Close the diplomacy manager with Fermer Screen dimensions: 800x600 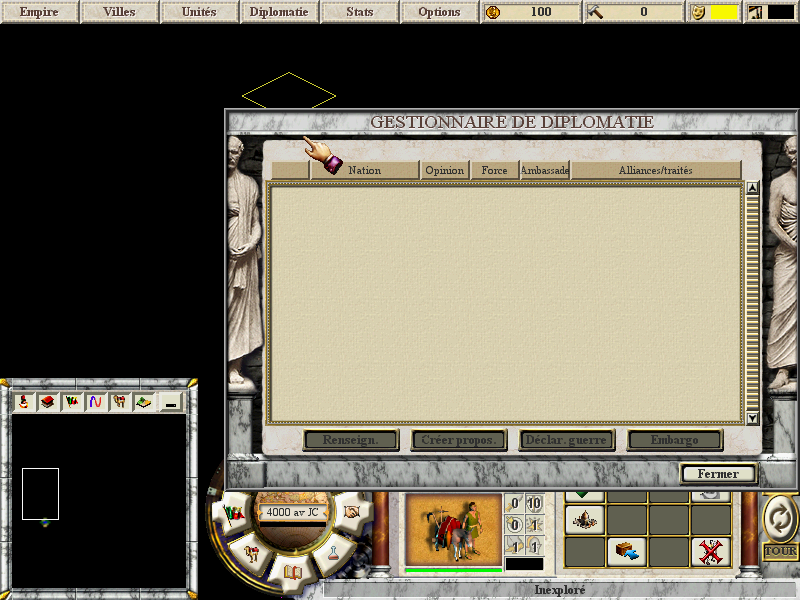[718, 474]
